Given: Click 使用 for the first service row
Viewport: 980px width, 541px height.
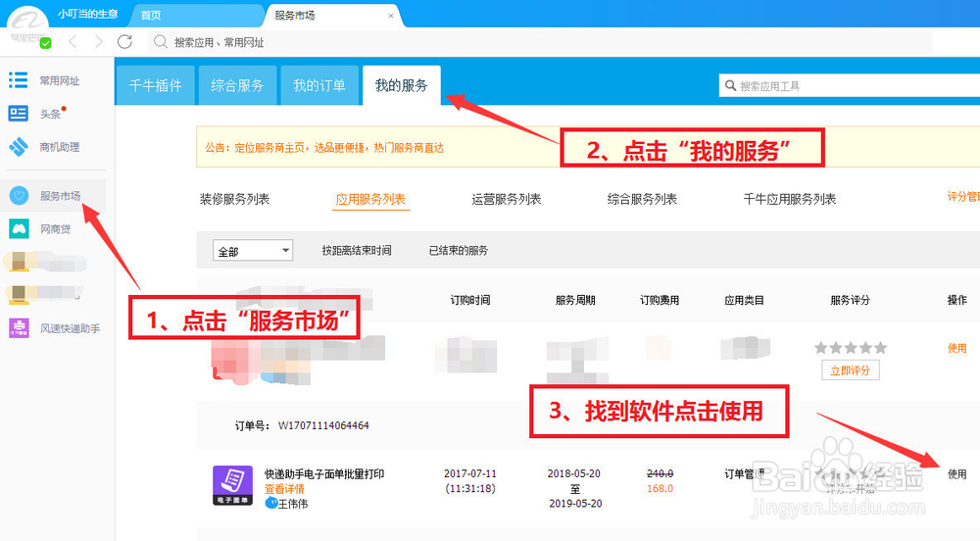Looking at the screenshot, I should (956, 348).
